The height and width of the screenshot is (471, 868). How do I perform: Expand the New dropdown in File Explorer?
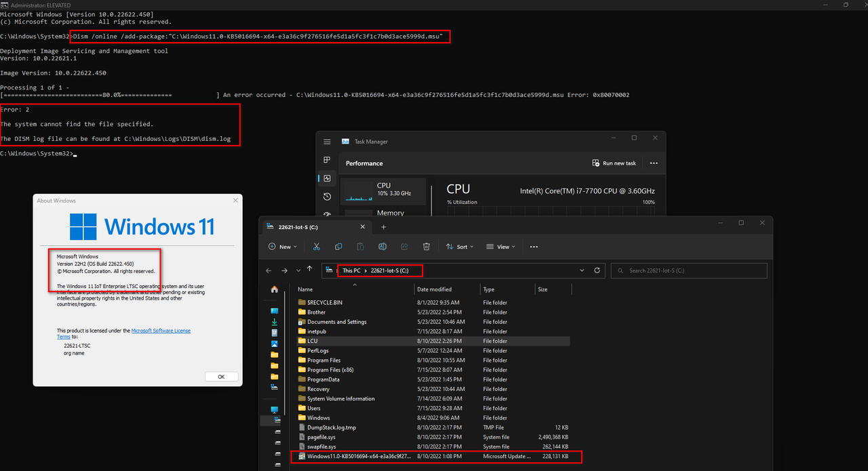click(283, 247)
